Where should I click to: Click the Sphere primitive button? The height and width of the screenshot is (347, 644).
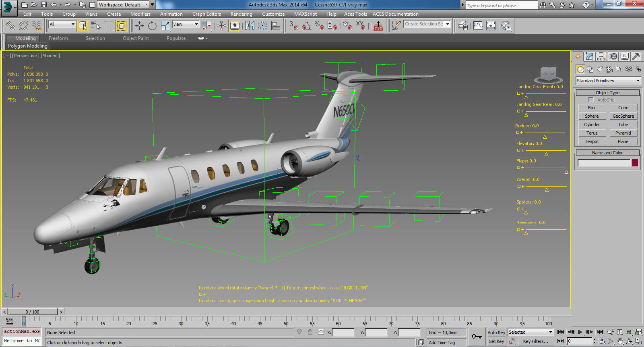pos(592,116)
